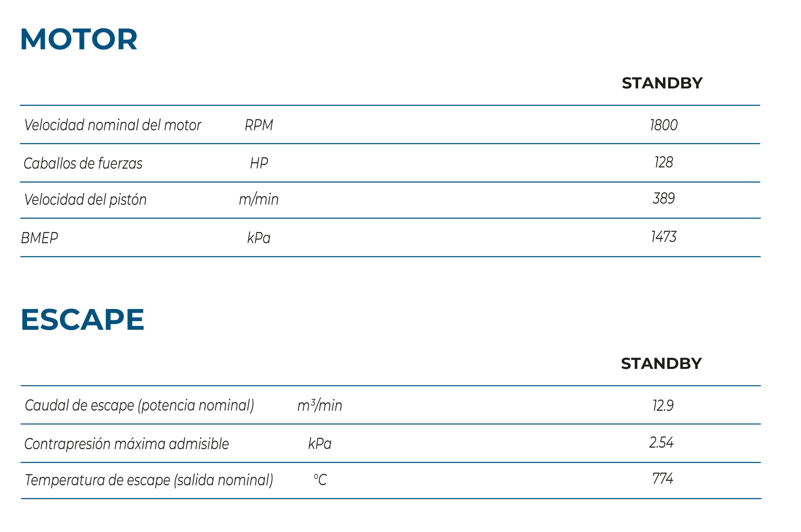Select the 128 horsepower value
The width and height of the screenshot is (801, 532).
coord(664,162)
